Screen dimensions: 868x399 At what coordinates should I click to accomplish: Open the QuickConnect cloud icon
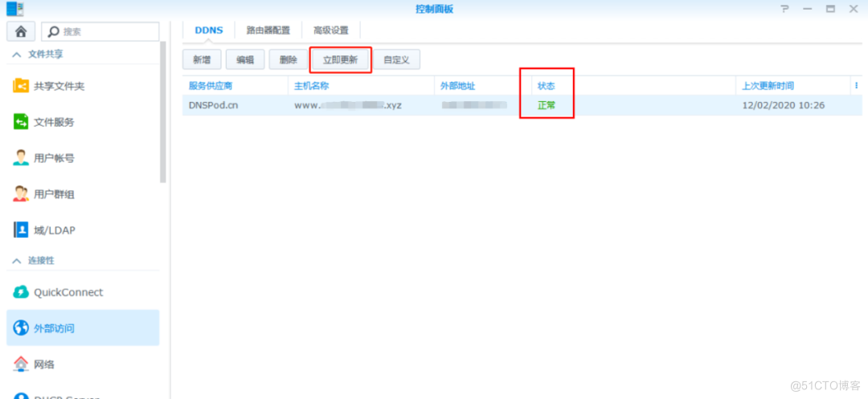pos(20,292)
